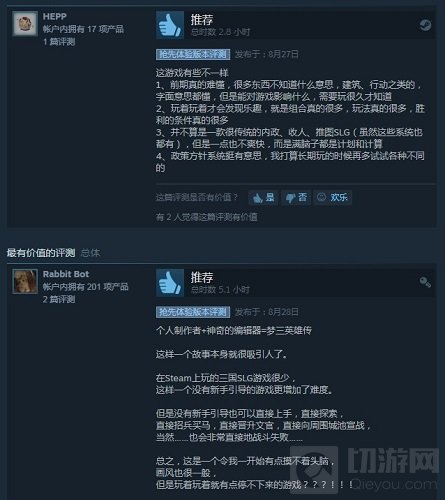The height and width of the screenshot is (500, 445).
Task: Click the thumbs-up icon on Rabbit Bot's review
Action: pyautogui.click(x=170, y=283)
